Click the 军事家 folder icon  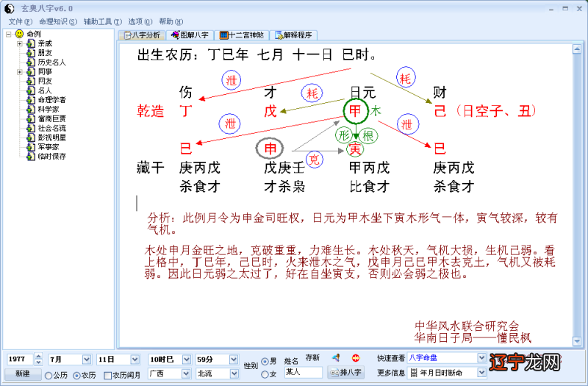31,146
